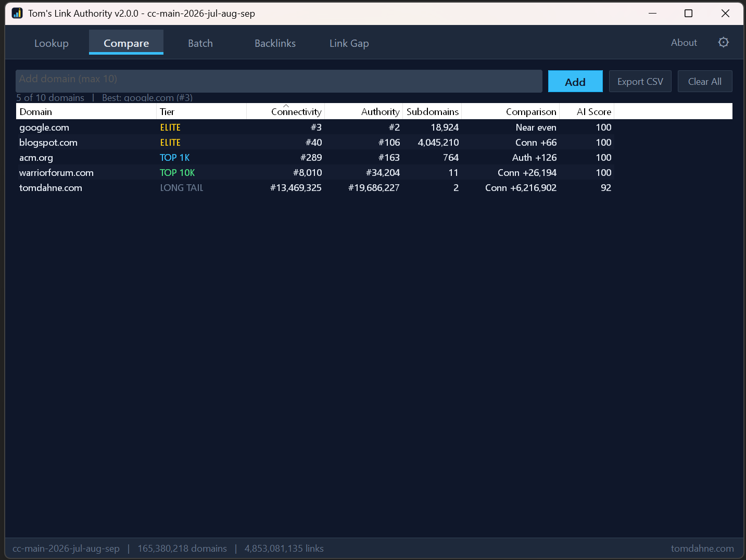The image size is (746, 560).
Task: Maximize the application window
Action: (688, 13)
